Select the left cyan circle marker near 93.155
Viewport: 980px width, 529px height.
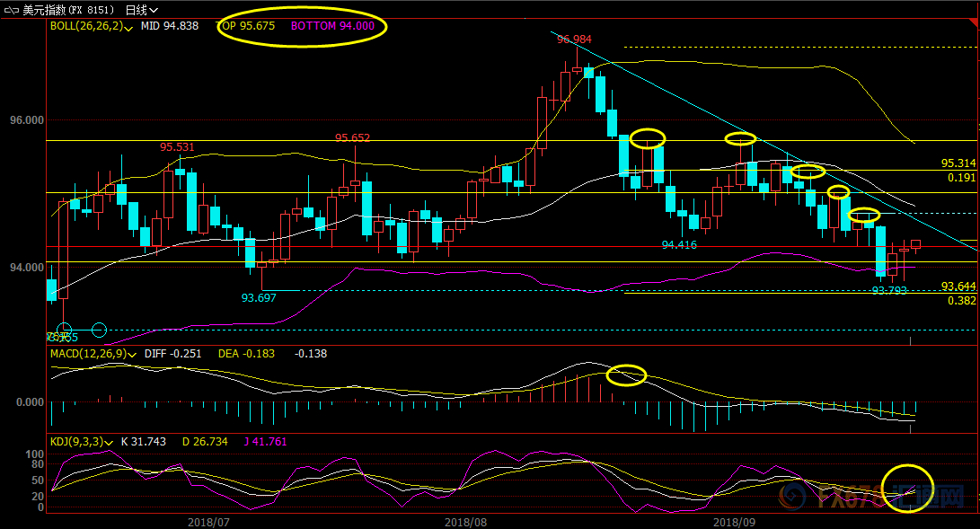pyautogui.click(x=65, y=329)
